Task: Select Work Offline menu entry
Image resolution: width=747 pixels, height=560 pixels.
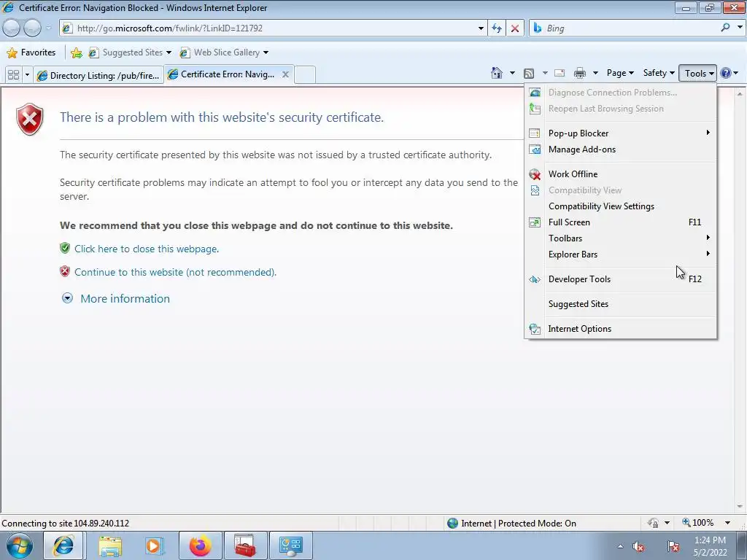Action: click(622, 174)
